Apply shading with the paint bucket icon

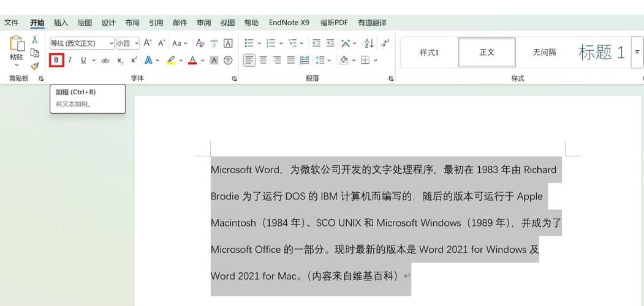click(344, 61)
